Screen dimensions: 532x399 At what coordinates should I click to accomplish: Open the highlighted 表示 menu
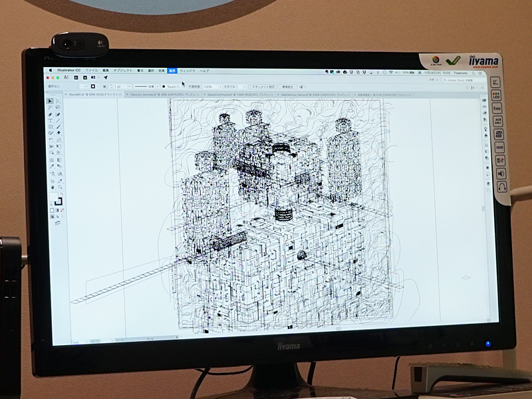tap(172, 70)
